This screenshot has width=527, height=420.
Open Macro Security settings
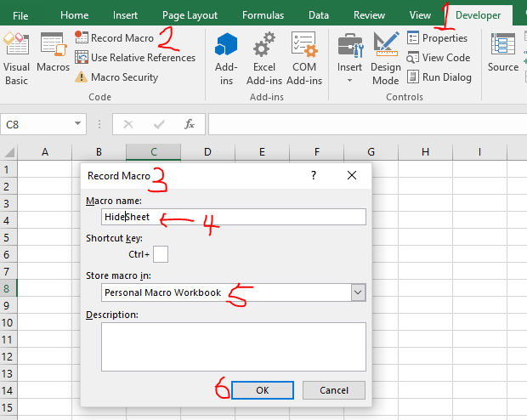tap(116, 77)
